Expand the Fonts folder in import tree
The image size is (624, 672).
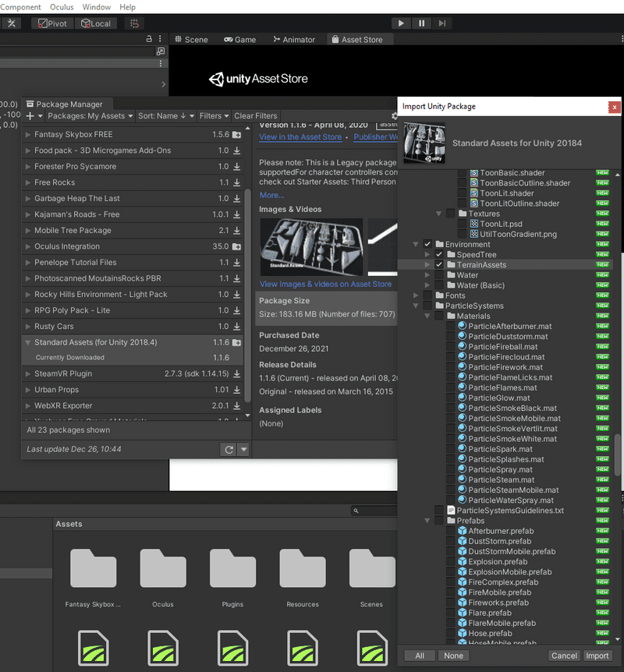[x=416, y=295]
